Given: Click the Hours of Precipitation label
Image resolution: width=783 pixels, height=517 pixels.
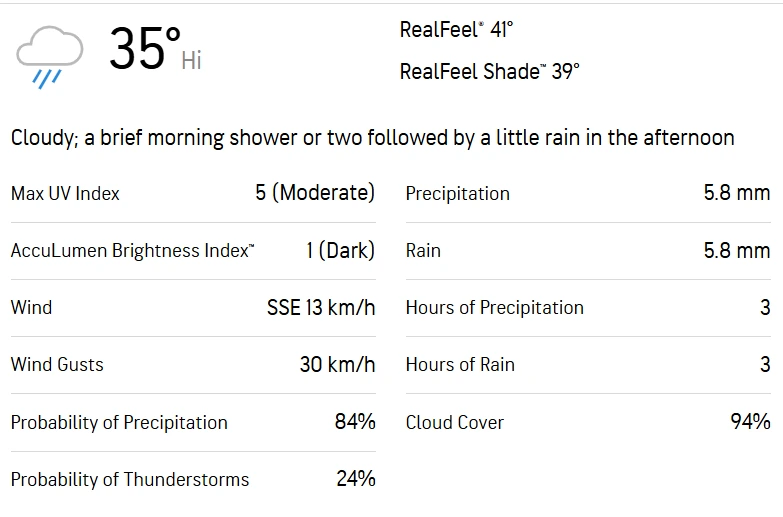Looking at the screenshot, I should click(494, 308).
